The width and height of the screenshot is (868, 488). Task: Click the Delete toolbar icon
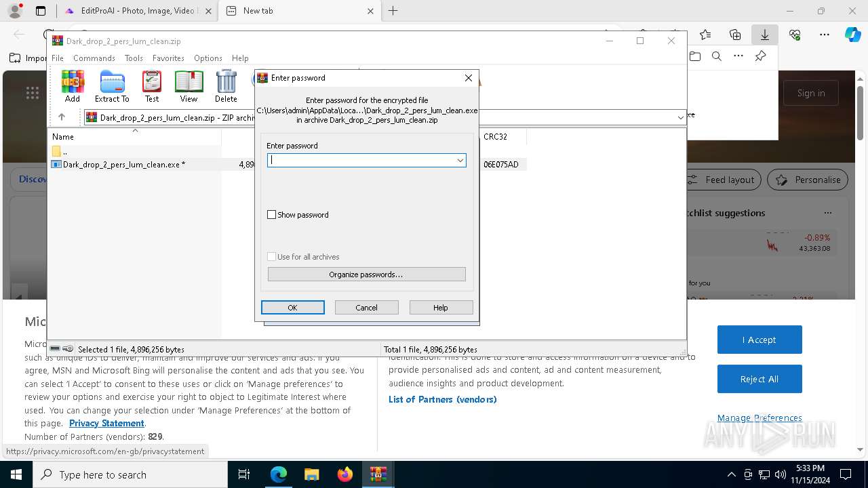coord(226,86)
